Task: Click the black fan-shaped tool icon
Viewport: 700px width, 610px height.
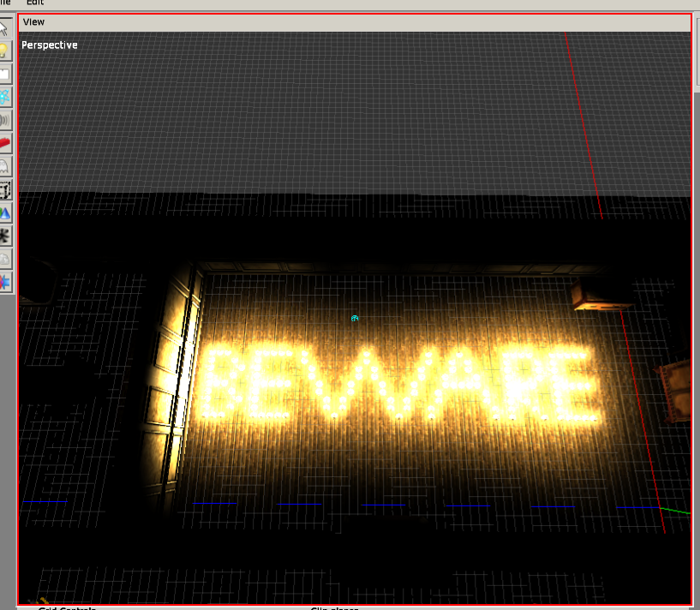Action: point(5,236)
